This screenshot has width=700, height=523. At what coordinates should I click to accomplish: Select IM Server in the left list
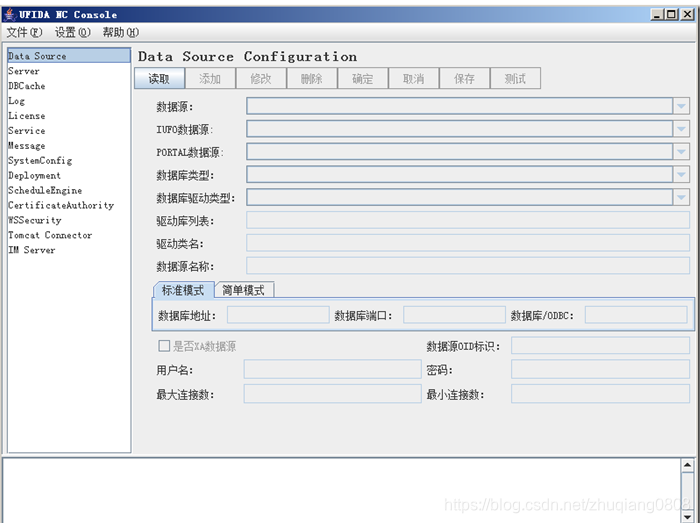[x=69, y=250]
